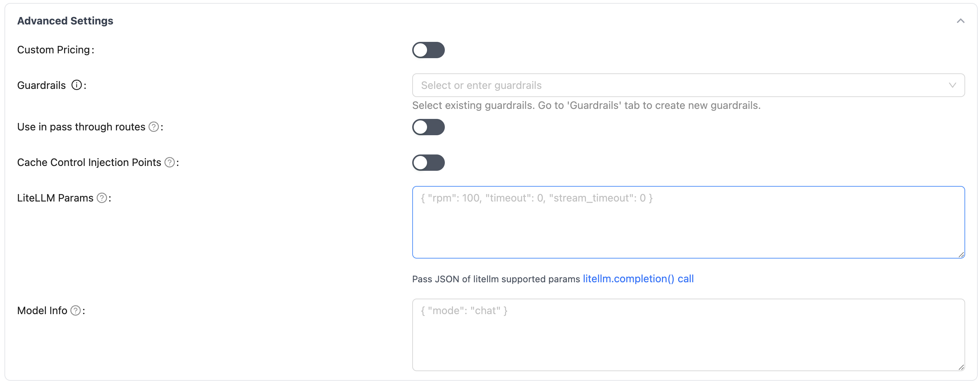Enable the Custom Pricing toggle
Viewport: 980px width, 386px height.
pos(428,50)
